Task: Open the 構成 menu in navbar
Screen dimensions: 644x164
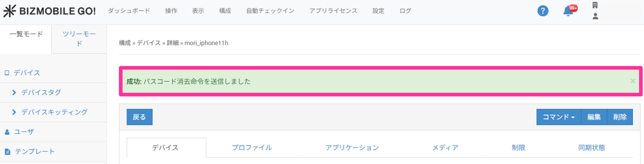Action: 225,11
